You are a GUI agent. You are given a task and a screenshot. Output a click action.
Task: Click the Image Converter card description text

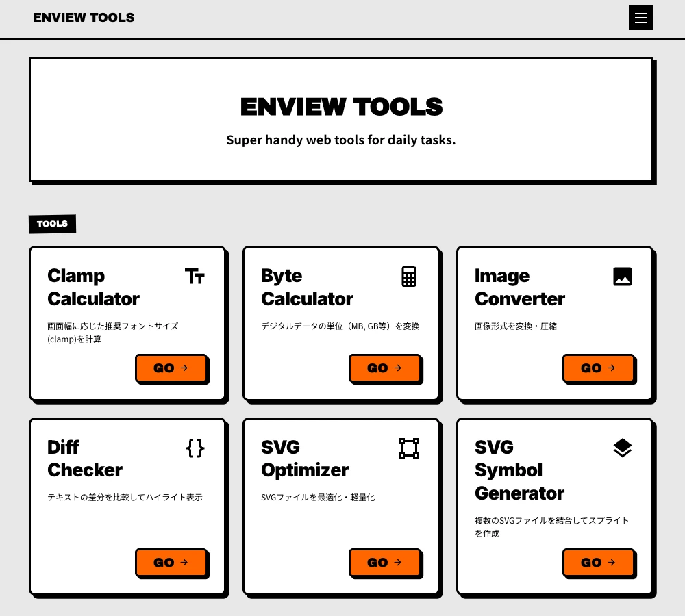(516, 326)
